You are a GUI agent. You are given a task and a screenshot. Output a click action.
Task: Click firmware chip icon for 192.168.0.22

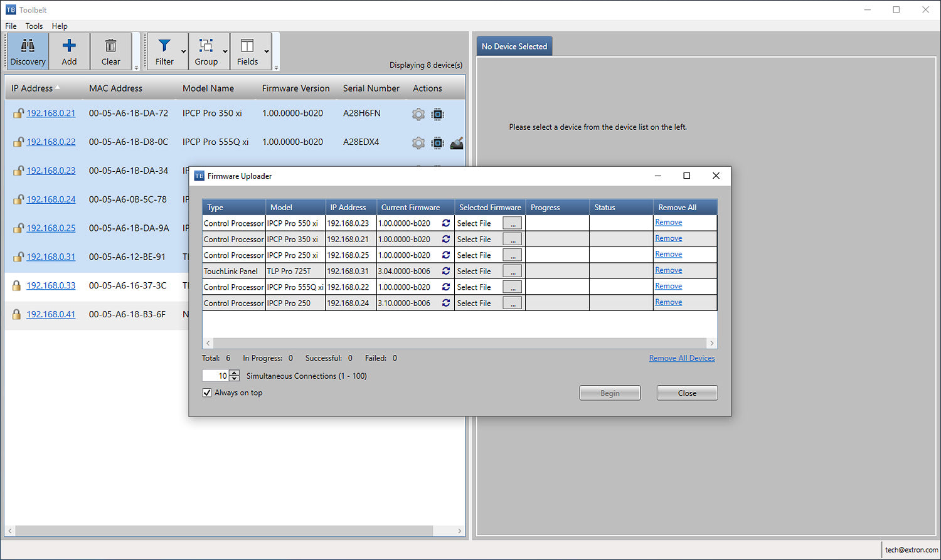point(438,143)
